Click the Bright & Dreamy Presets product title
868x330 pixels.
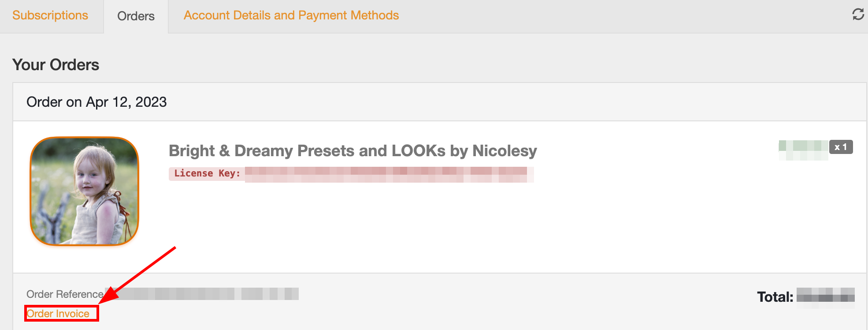tap(352, 151)
